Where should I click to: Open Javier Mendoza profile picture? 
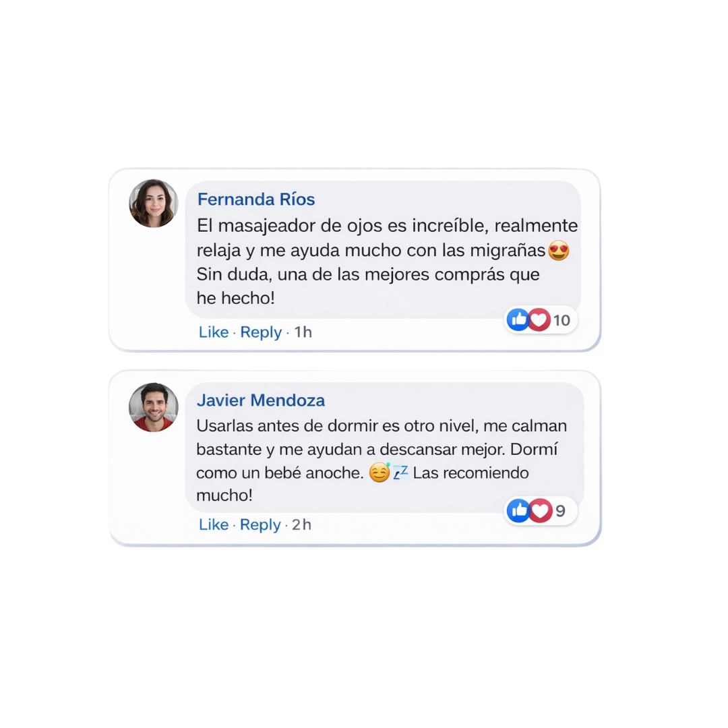(154, 407)
